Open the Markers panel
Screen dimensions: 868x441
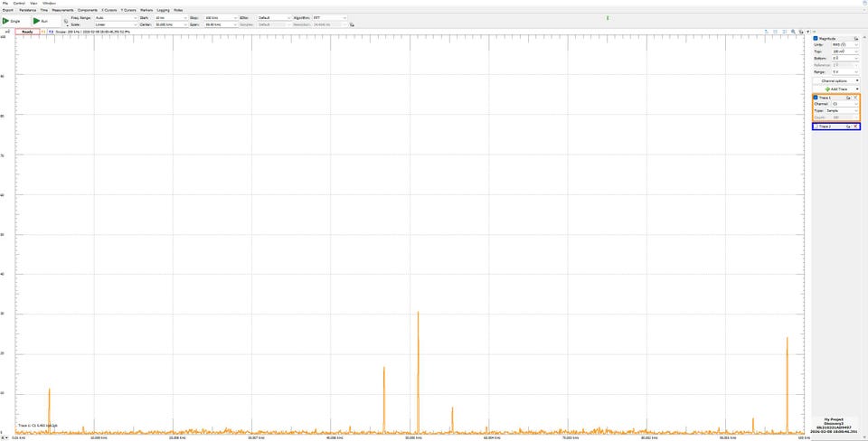(146, 10)
